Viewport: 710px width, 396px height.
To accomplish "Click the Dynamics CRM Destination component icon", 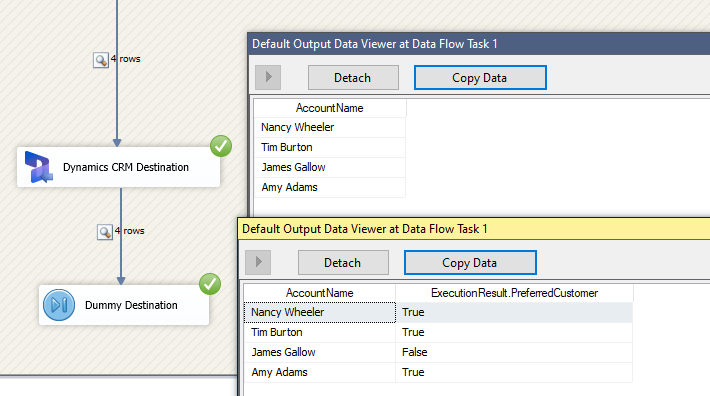I will click(x=38, y=167).
